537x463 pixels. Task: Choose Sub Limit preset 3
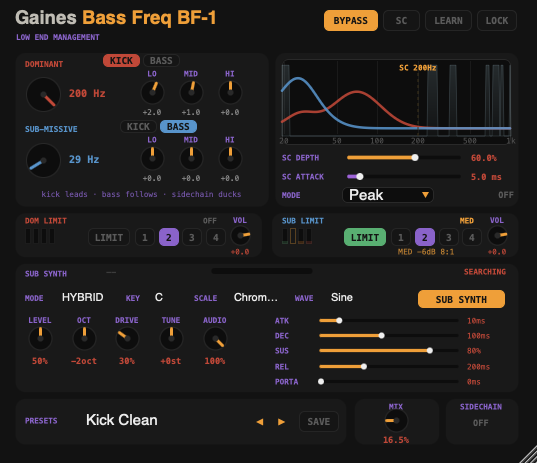pyautogui.click(x=448, y=237)
